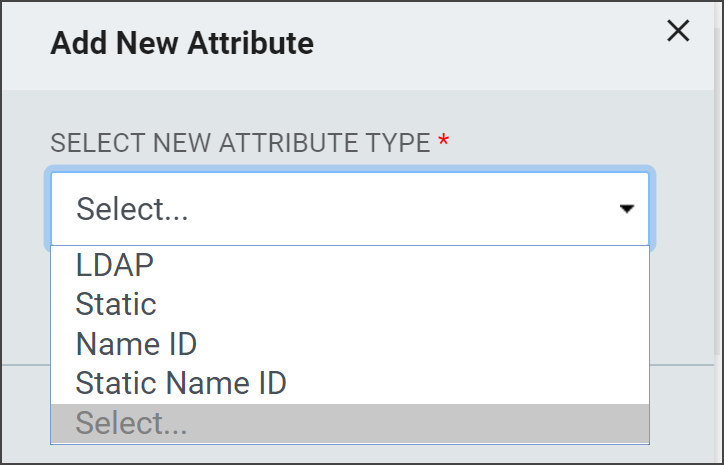The height and width of the screenshot is (465, 724).
Task: Pick the Name ID attribute type
Action: (x=350, y=344)
